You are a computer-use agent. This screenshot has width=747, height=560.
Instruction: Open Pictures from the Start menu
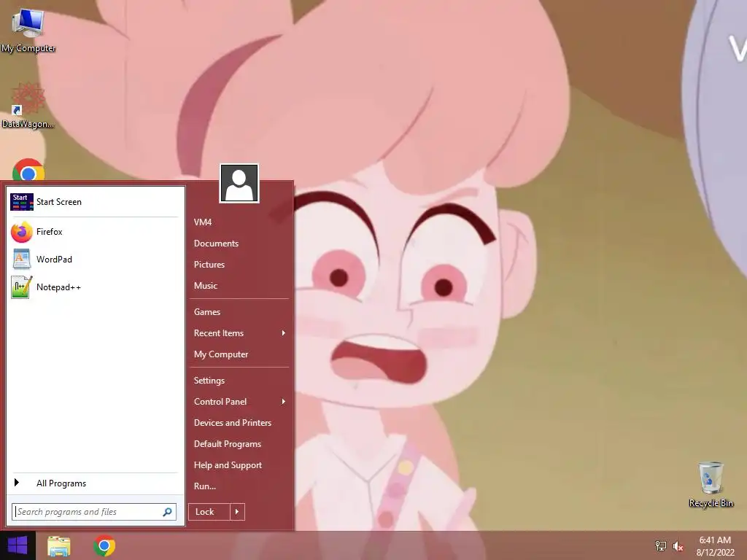point(239,264)
